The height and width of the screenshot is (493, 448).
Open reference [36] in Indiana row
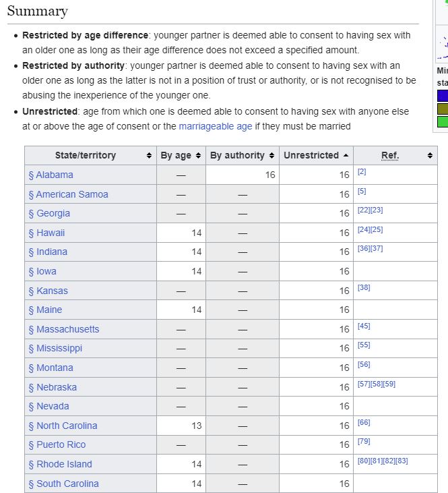click(364, 248)
